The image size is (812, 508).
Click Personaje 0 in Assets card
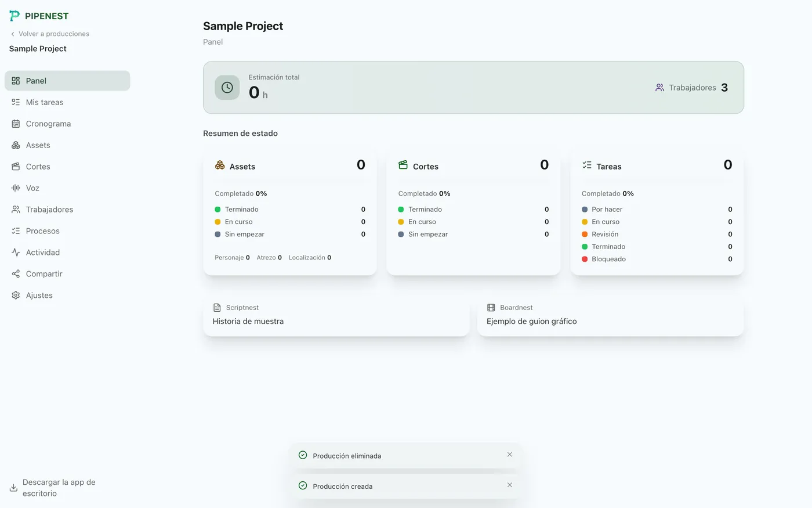pos(232,258)
